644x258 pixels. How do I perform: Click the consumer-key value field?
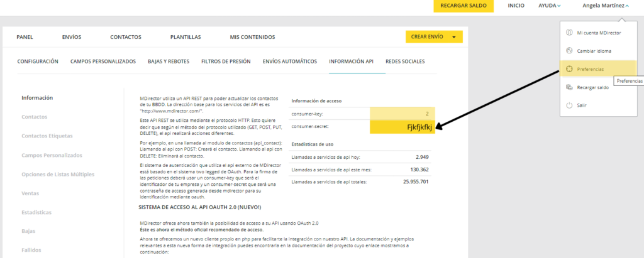402,114
